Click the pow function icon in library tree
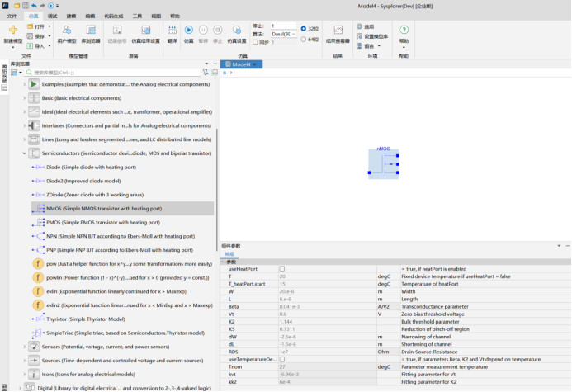The height and width of the screenshot is (392, 572). 38,263
